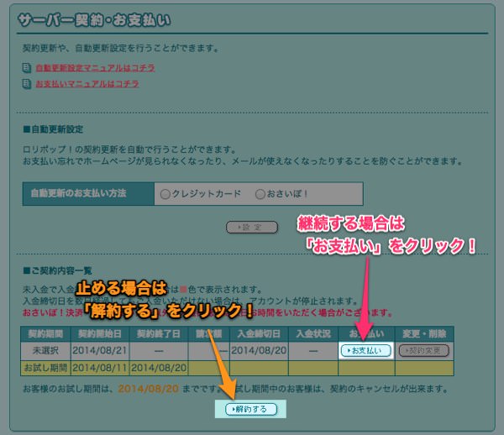Click the 契約期間 column header

(x=45, y=333)
